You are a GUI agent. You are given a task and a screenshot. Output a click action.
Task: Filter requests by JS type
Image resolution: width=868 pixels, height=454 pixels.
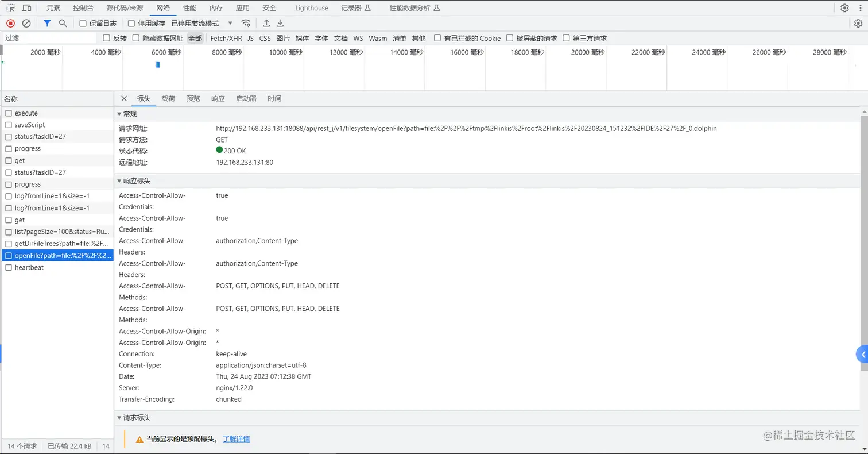point(251,39)
